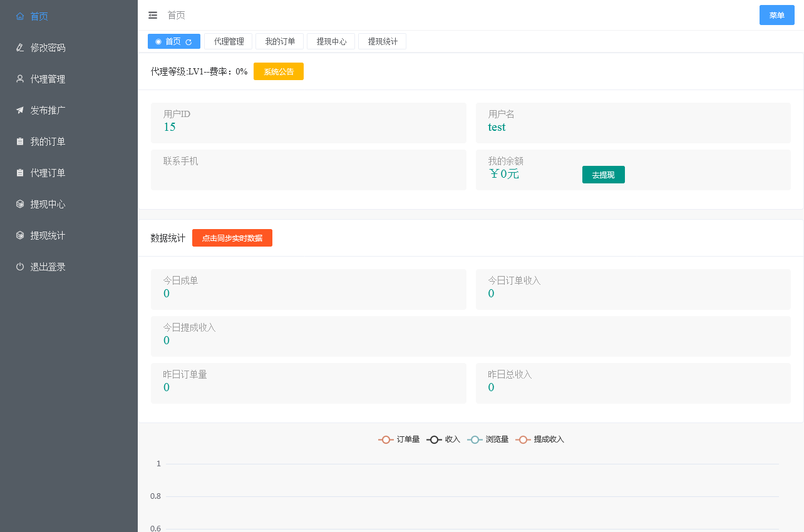
Task: Click the paper plane icon for 发布推广
Action: click(x=20, y=110)
